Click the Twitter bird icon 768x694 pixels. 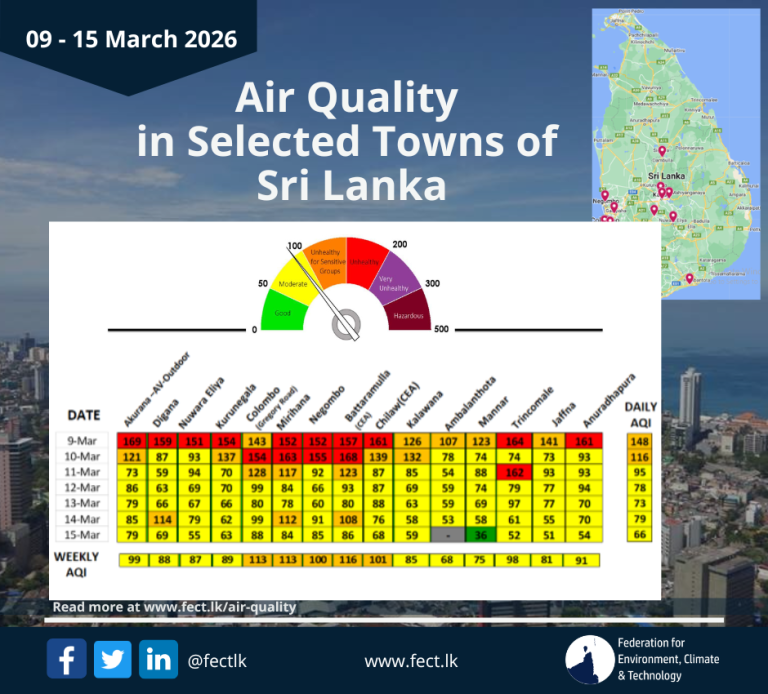[x=112, y=660]
